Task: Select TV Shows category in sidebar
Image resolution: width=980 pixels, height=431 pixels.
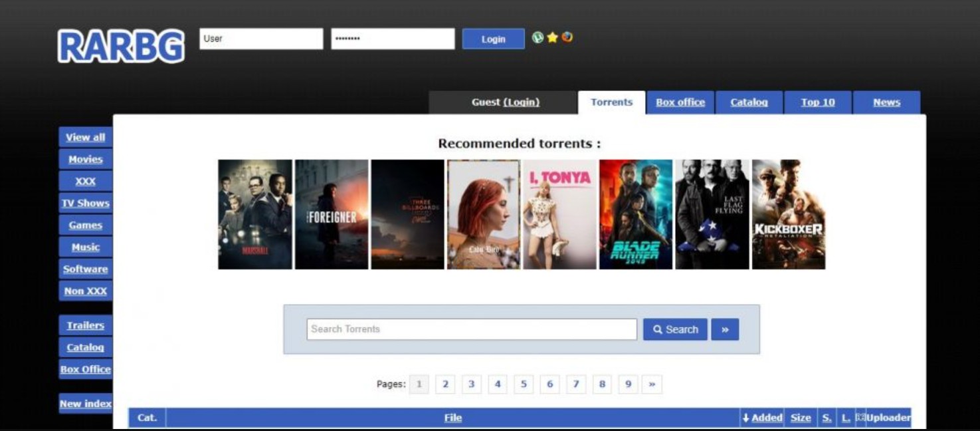Action: 86,203
